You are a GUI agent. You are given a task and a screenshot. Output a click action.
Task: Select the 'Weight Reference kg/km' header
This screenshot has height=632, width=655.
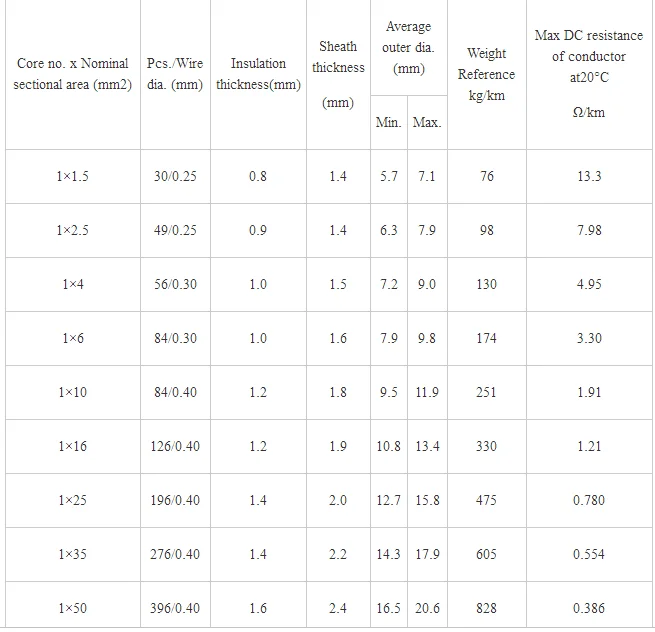pyautogui.click(x=486, y=74)
